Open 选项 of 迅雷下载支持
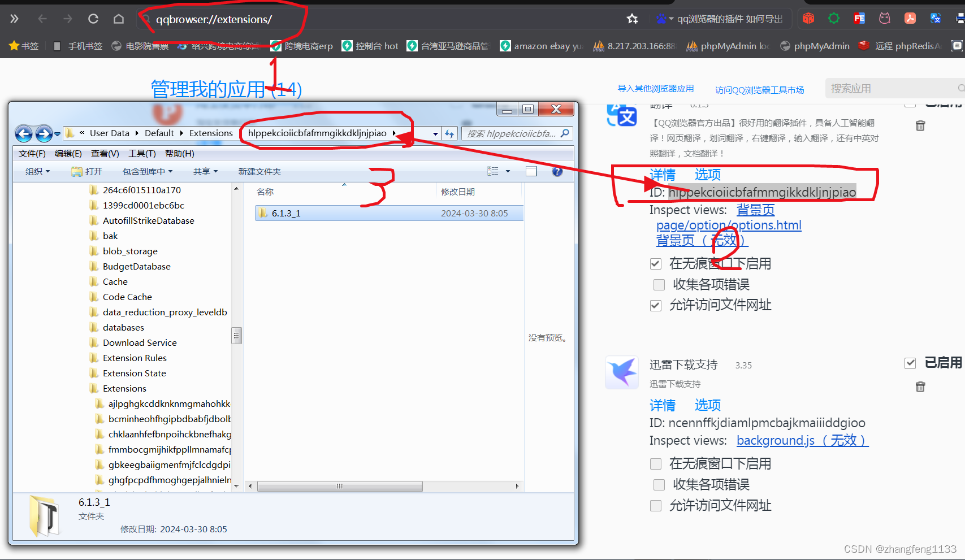965x560 pixels. [708, 405]
